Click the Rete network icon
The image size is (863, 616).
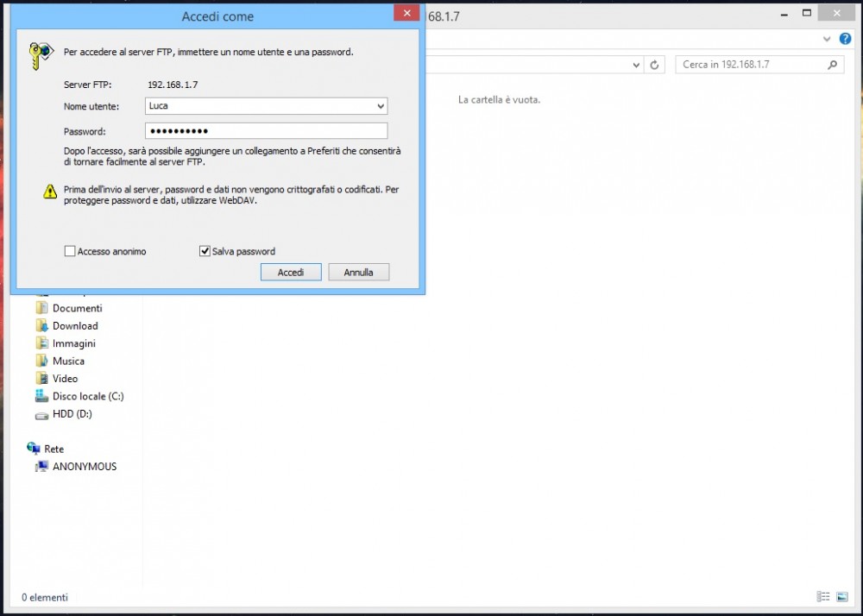coord(34,449)
